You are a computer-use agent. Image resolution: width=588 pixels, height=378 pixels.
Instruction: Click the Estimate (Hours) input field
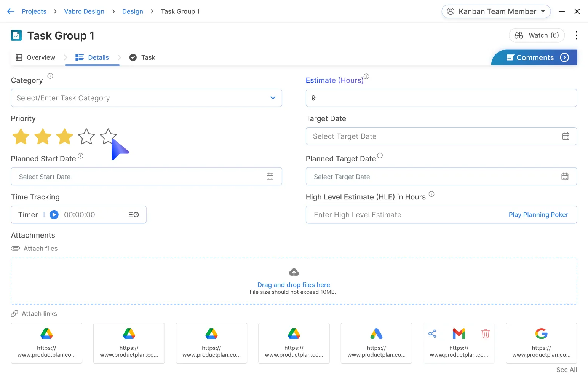point(441,98)
